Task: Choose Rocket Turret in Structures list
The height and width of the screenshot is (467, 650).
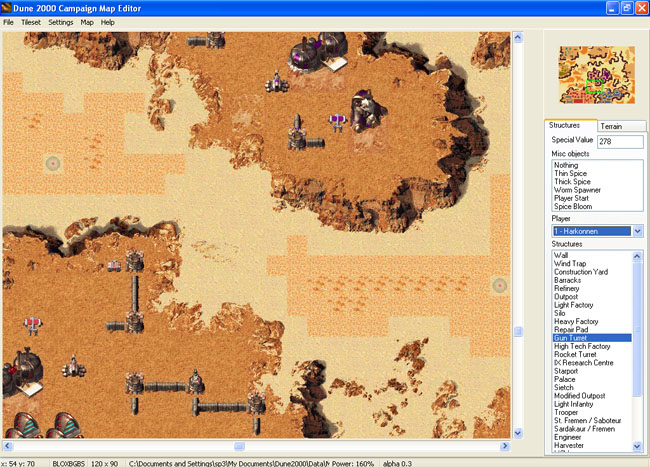Action: point(575,355)
